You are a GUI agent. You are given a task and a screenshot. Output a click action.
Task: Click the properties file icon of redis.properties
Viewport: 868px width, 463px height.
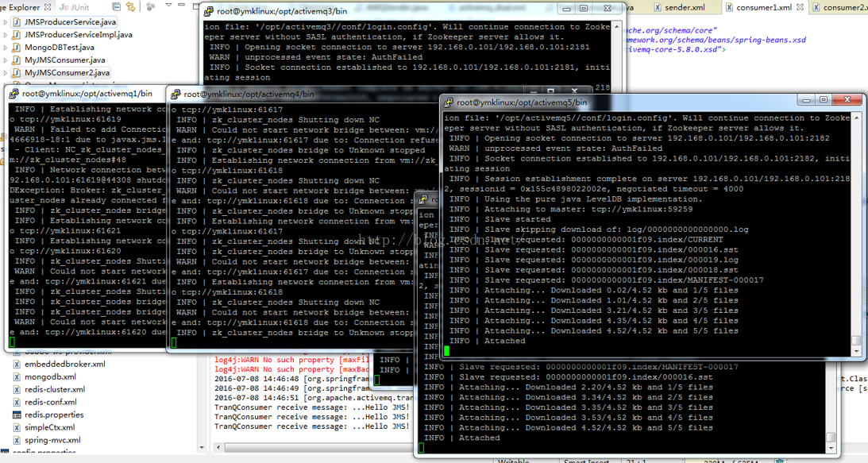(17, 415)
